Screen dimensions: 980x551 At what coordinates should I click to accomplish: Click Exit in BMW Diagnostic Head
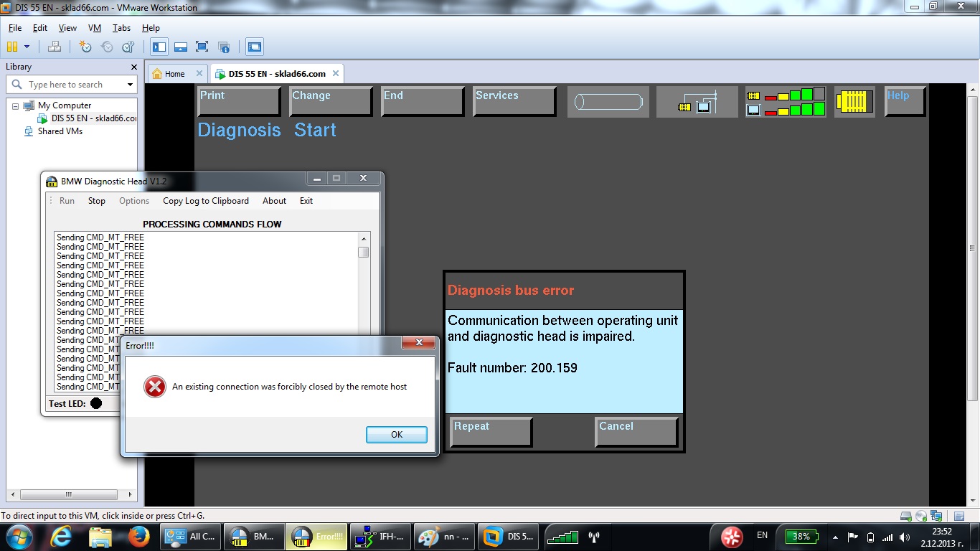306,201
